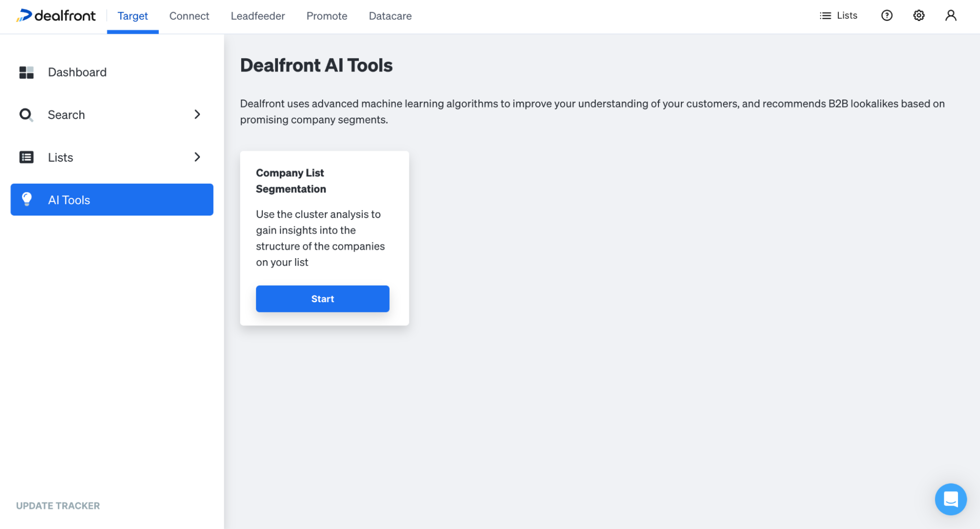Select the Target navigation item
This screenshot has width=980, height=529.
(132, 16)
